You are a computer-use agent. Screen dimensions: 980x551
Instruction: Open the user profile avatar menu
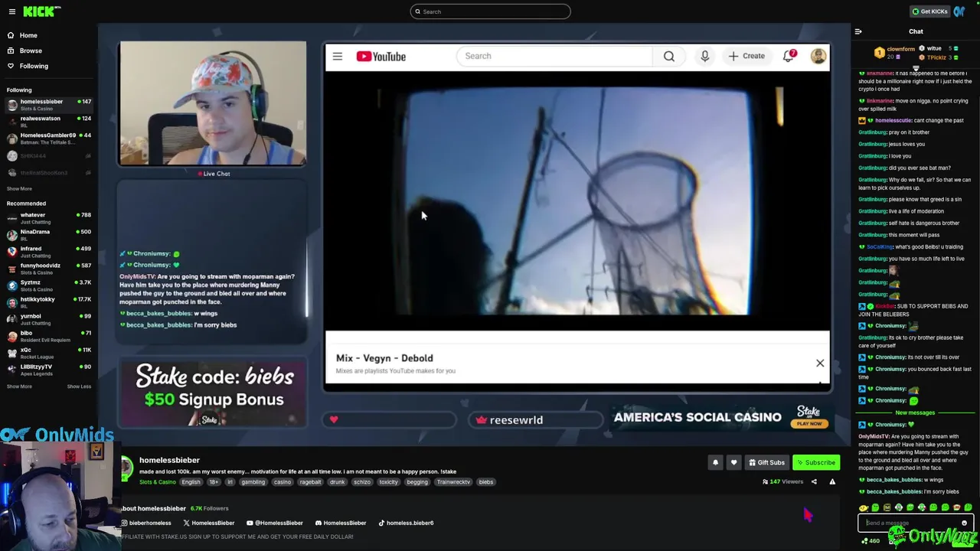[x=959, y=11]
